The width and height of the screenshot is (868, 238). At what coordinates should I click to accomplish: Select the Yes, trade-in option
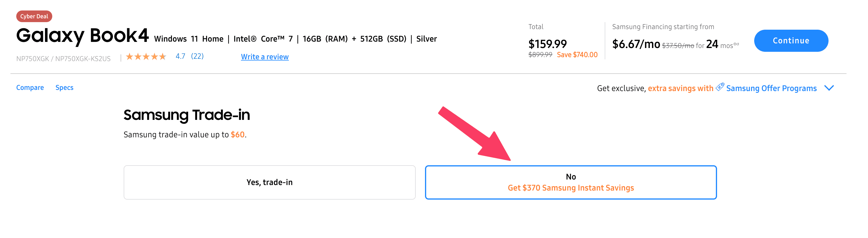[x=269, y=182]
